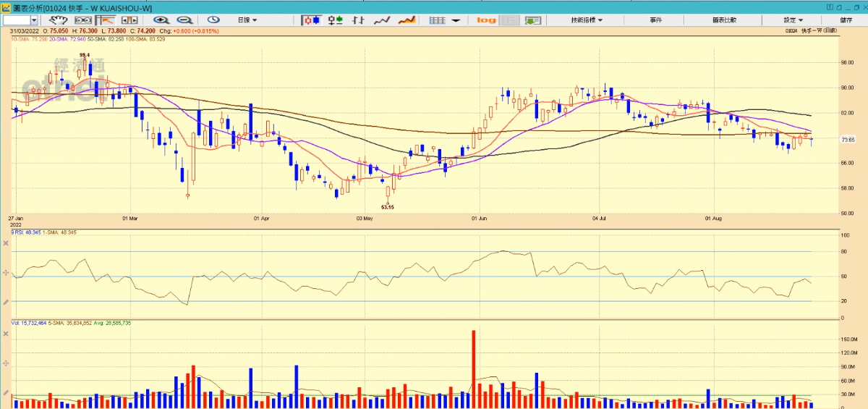Image resolution: width=868 pixels, height=409 pixels.
Task: Click the stock code input field
Action: point(20,20)
